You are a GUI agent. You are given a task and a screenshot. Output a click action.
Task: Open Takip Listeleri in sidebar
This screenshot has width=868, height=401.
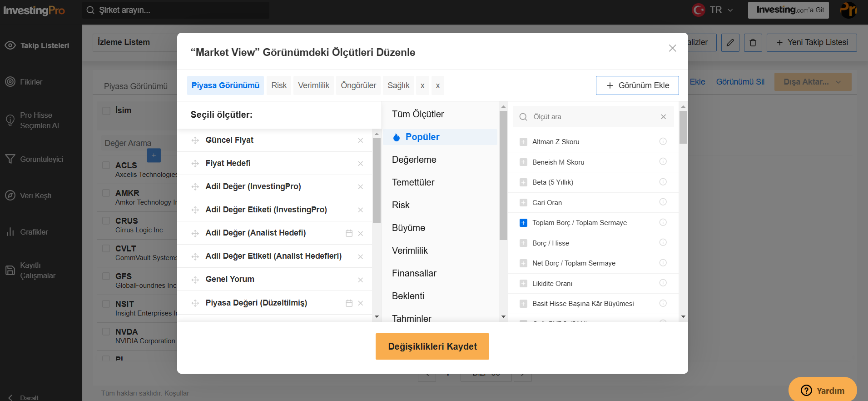[37, 45]
